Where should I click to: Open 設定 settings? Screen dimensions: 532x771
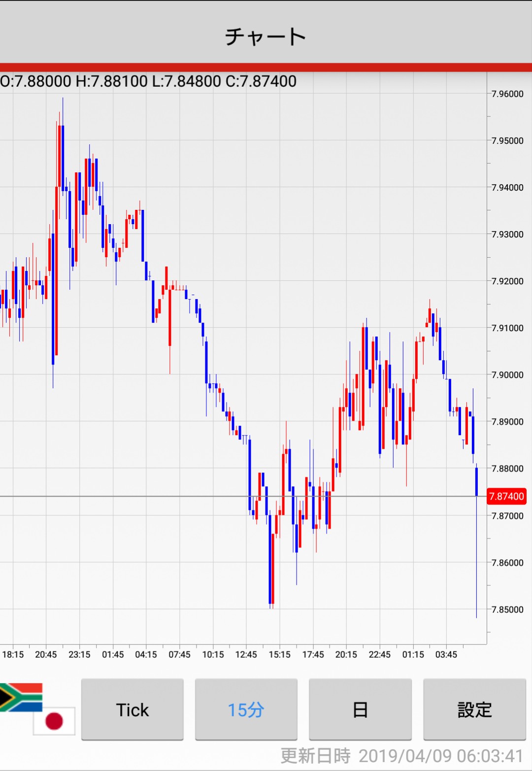pos(474,709)
